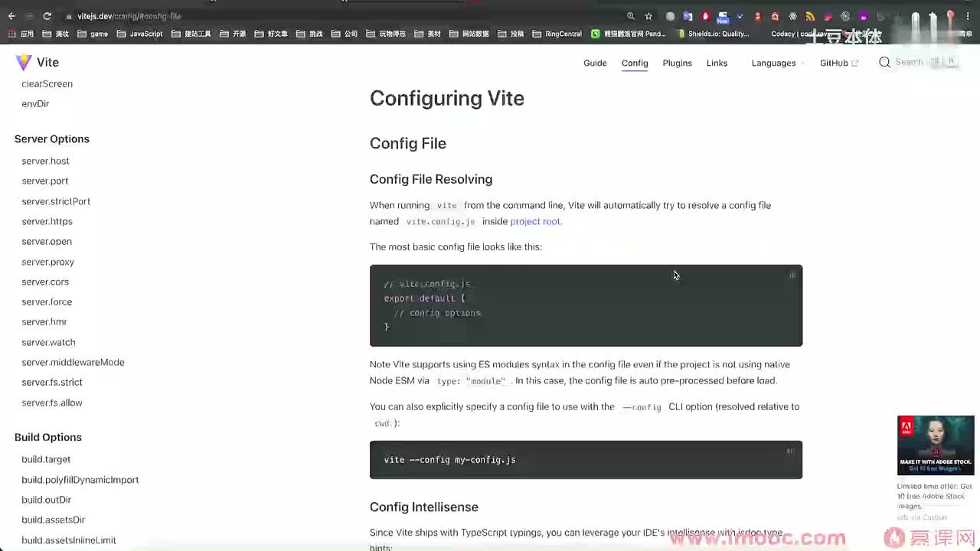Image resolution: width=980 pixels, height=551 pixels.
Task: Click the Adobe Stock ad text
Action: [x=934, y=496]
